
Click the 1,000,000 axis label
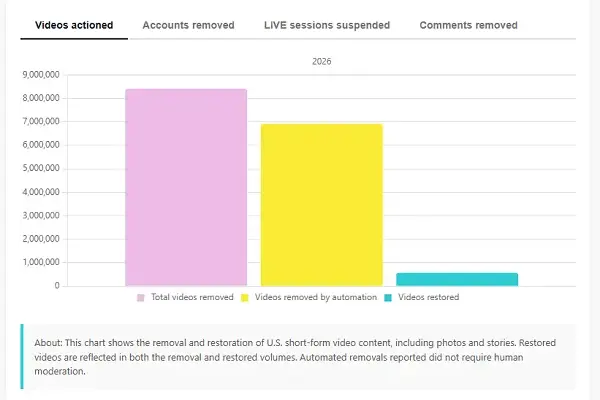pos(41,262)
